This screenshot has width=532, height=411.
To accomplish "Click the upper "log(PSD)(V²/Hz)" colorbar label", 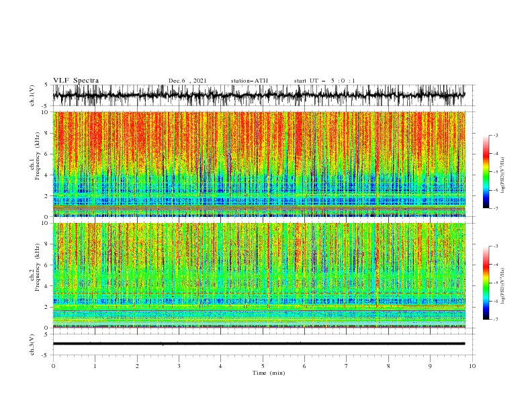I will click(x=502, y=175).
